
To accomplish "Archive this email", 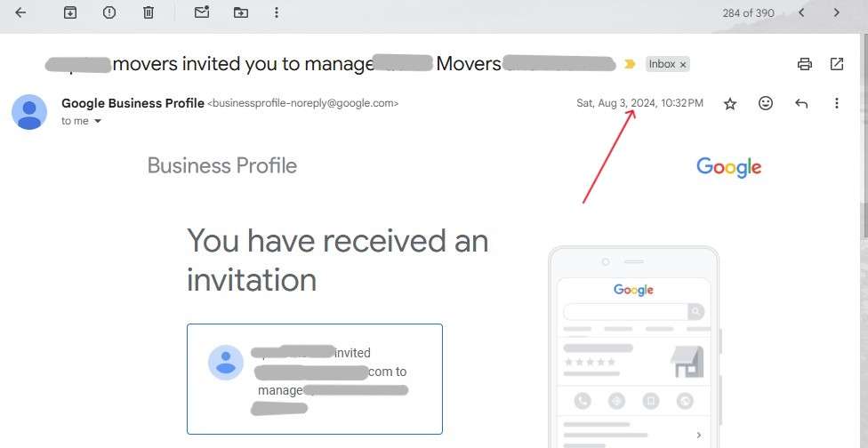I will 69,12.
